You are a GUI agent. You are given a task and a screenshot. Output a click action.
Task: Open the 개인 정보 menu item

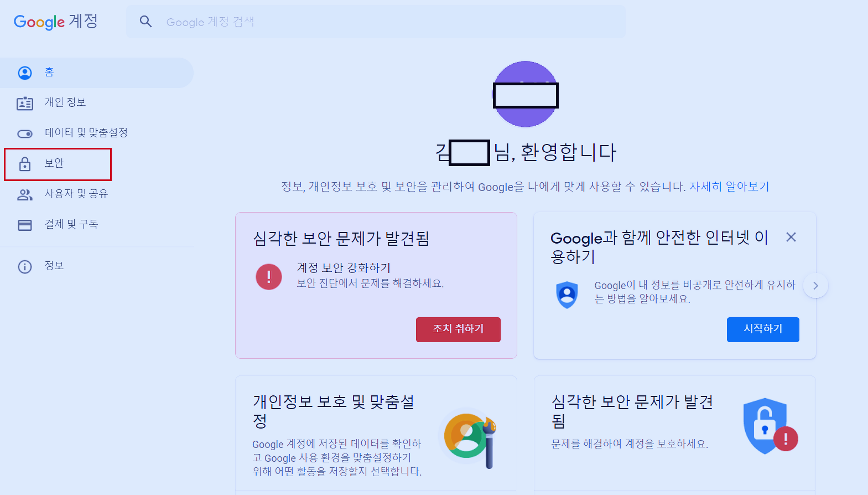pyautogui.click(x=96, y=102)
